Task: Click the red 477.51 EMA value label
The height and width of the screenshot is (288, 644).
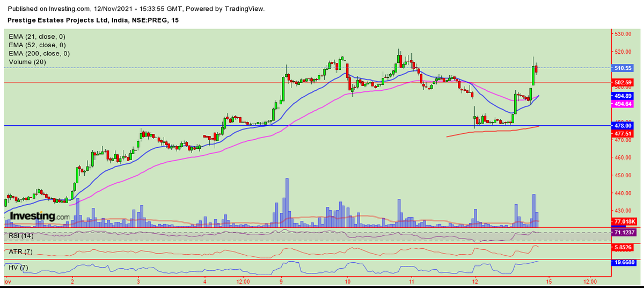Action: click(x=623, y=133)
